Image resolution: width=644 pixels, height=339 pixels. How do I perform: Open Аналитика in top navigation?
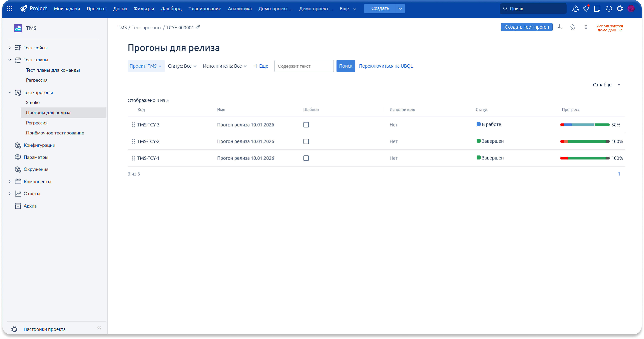pyautogui.click(x=239, y=9)
